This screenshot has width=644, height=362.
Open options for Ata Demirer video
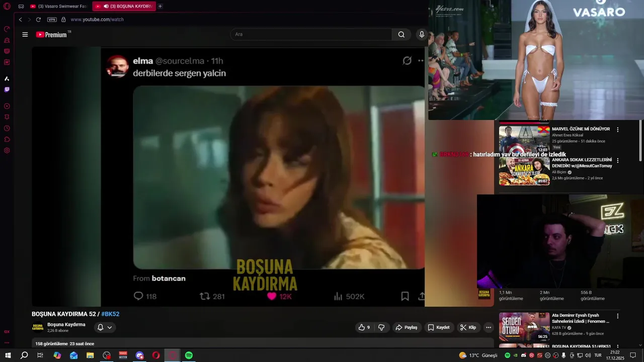(618, 316)
